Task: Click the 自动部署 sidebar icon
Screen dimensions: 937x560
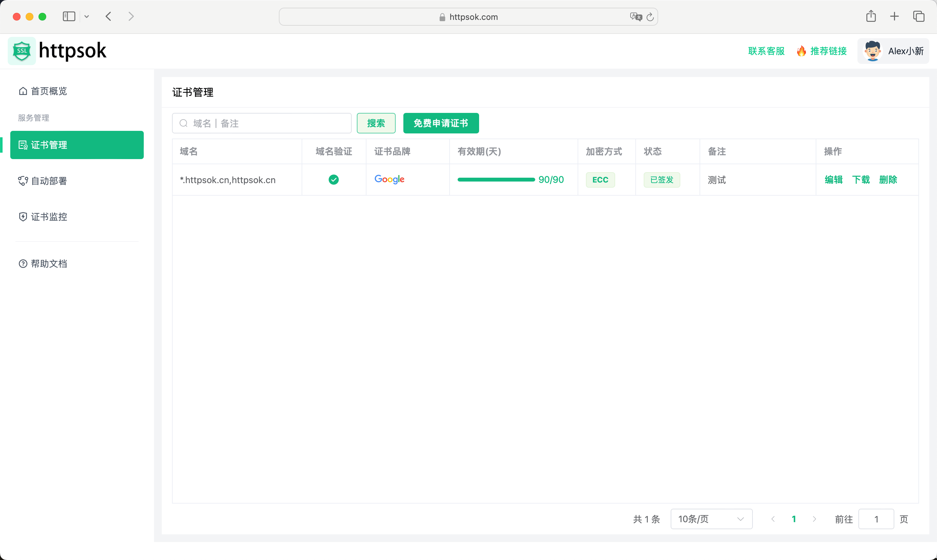Action: 23,181
